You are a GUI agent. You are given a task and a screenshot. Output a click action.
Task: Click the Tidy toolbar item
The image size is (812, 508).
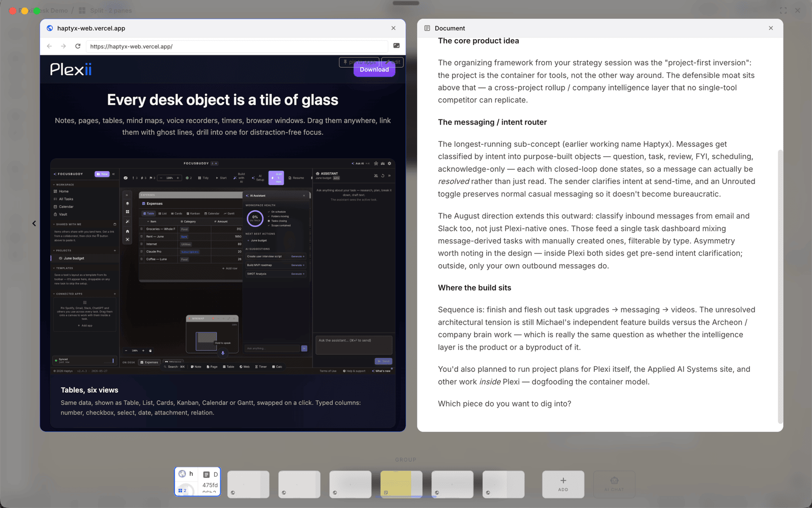(x=203, y=178)
